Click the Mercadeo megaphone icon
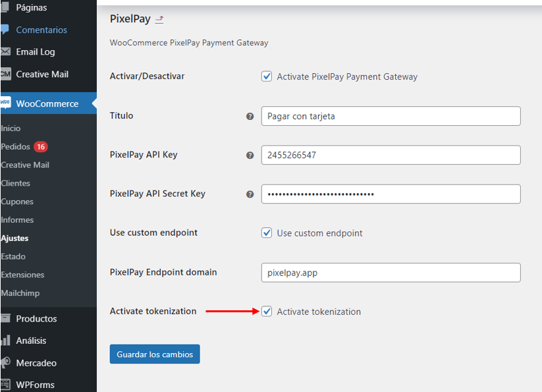 coord(5,362)
